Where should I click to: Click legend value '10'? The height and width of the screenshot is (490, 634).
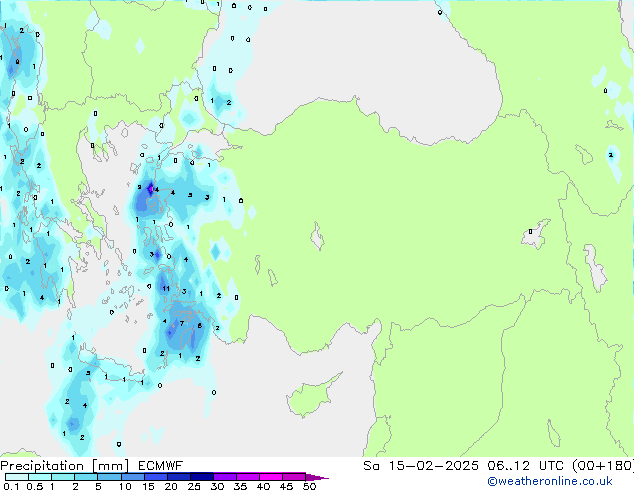[125, 486]
